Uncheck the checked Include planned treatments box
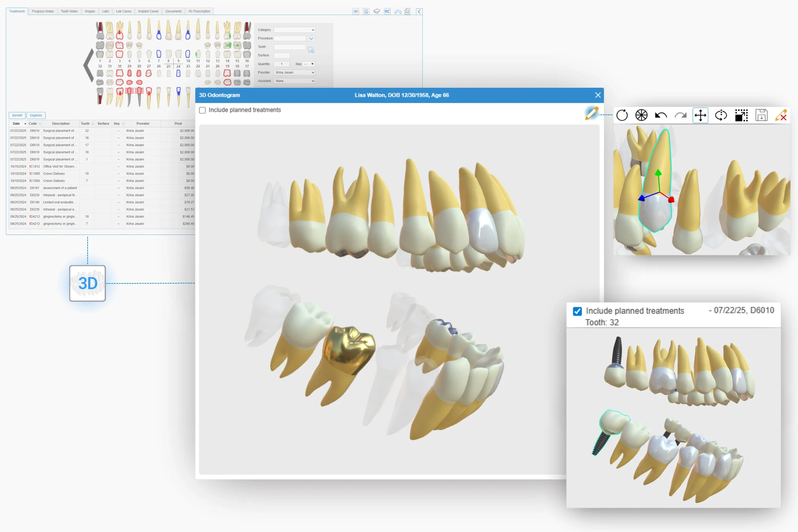Image resolution: width=798 pixels, height=532 pixels. click(x=577, y=311)
